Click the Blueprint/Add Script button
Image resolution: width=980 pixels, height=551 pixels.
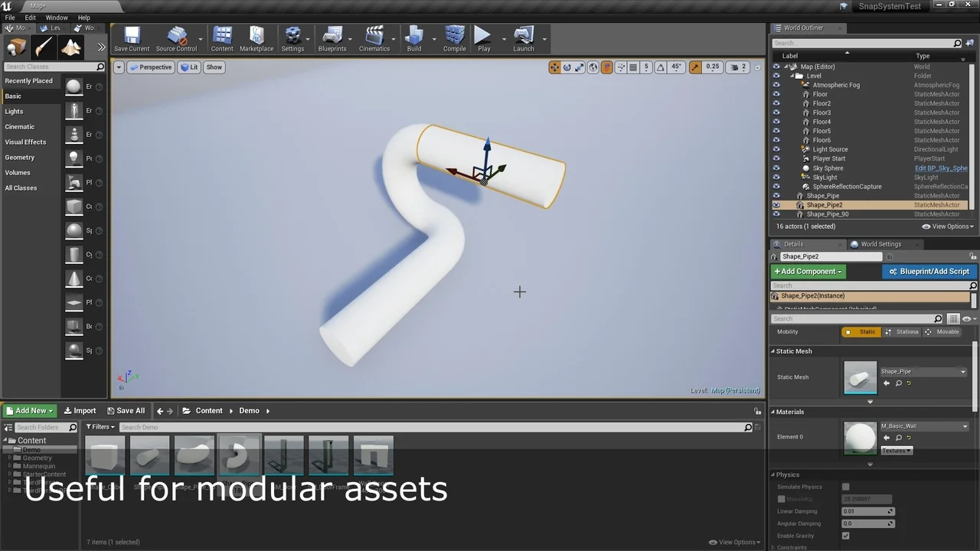tap(929, 272)
